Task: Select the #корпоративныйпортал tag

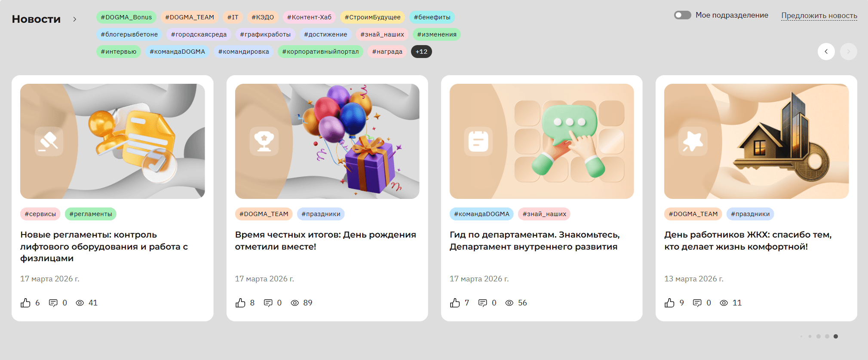Action: [320, 52]
